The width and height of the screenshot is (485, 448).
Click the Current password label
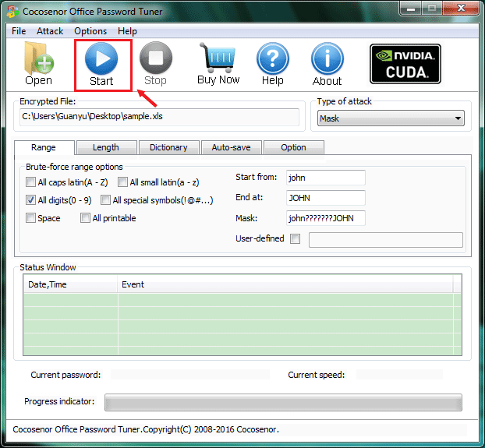(x=65, y=375)
